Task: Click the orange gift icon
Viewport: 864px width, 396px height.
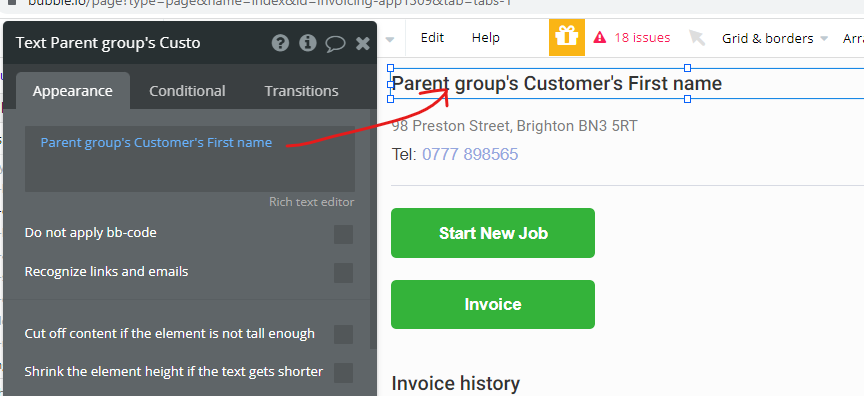Action: [566, 37]
